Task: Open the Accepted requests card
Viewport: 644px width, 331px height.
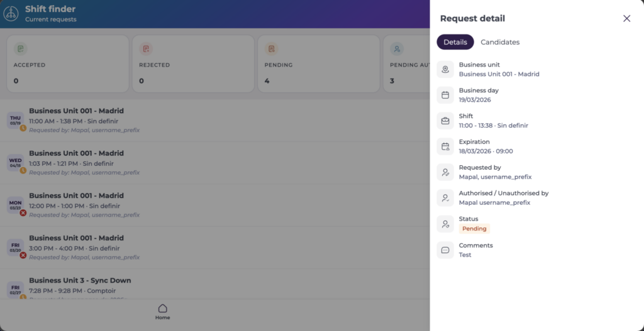Action: [x=67, y=64]
